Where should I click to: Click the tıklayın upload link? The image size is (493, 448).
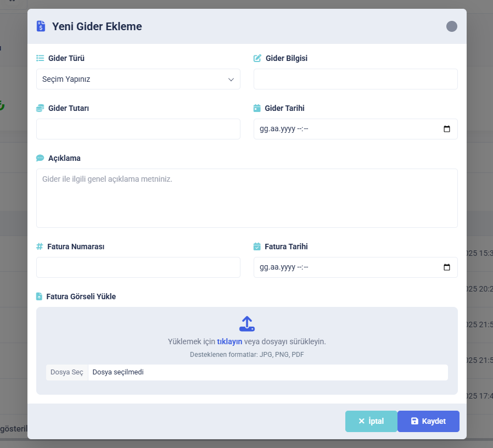[229, 341]
